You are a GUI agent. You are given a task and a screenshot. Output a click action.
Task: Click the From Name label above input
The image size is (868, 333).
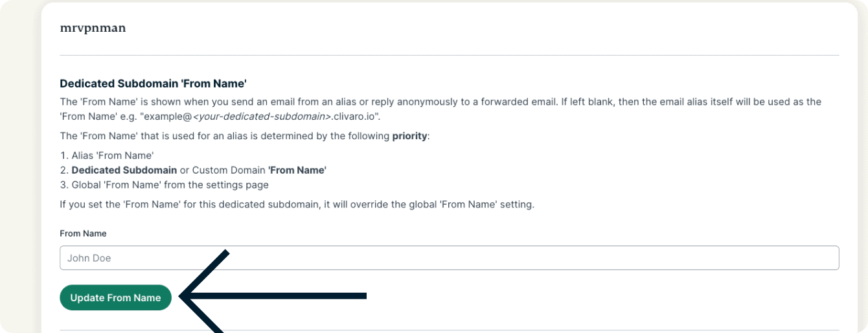click(83, 233)
